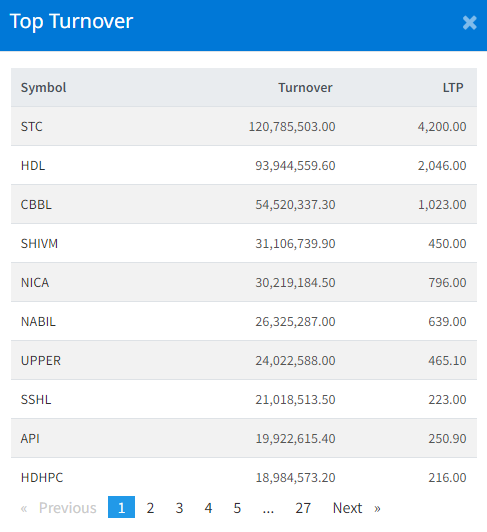The height and width of the screenshot is (532, 487).
Task: Go to page 3 of turnover list
Action: (x=179, y=508)
